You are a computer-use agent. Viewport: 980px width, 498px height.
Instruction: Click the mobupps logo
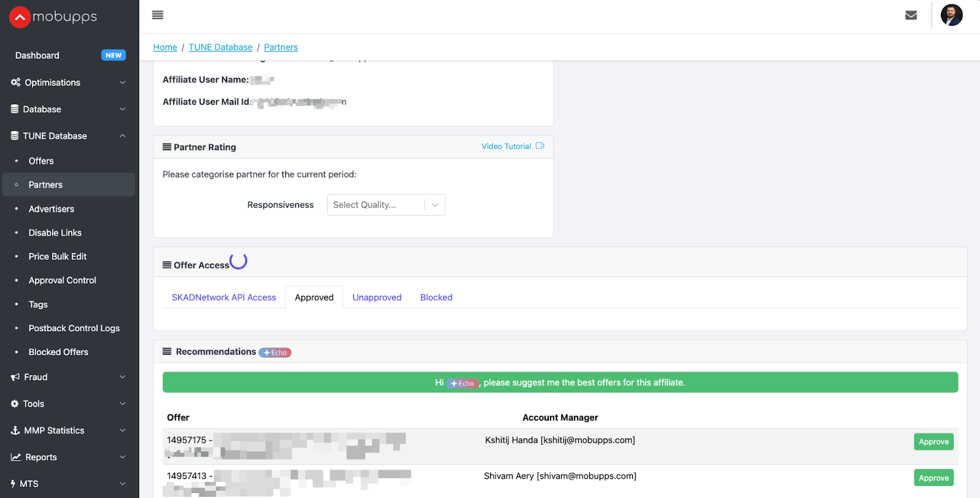pyautogui.click(x=53, y=17)
